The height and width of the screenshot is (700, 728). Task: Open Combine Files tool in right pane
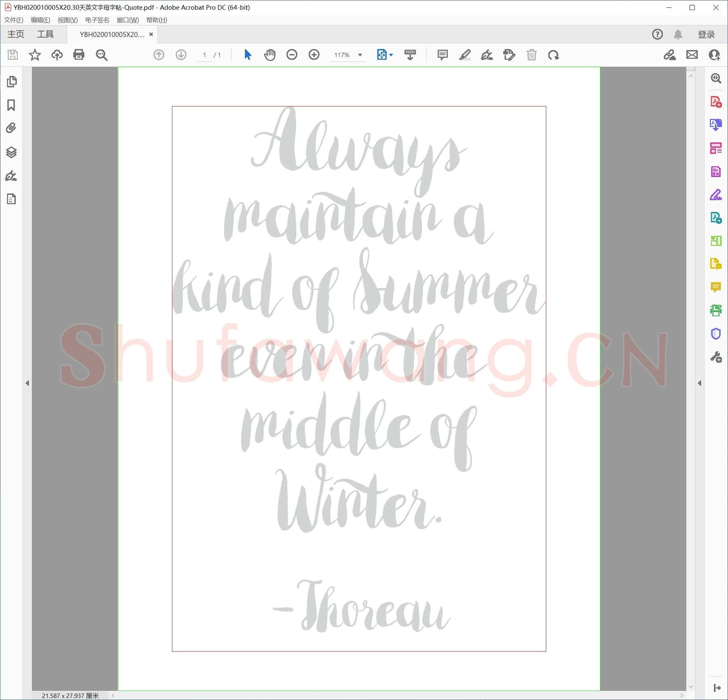point(716,218)
